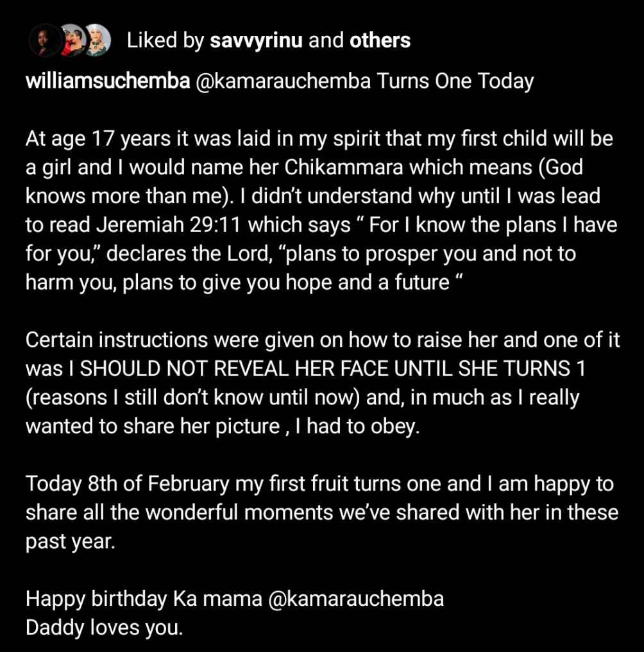Tap the line starting 'Certain instructions were given'

(x=323, y=340)
